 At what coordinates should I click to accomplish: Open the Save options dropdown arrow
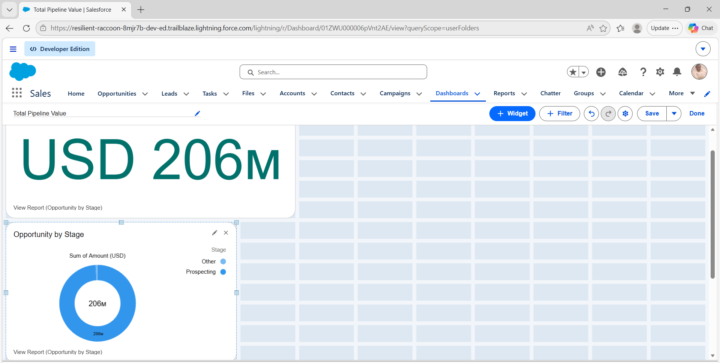(674, 113)
